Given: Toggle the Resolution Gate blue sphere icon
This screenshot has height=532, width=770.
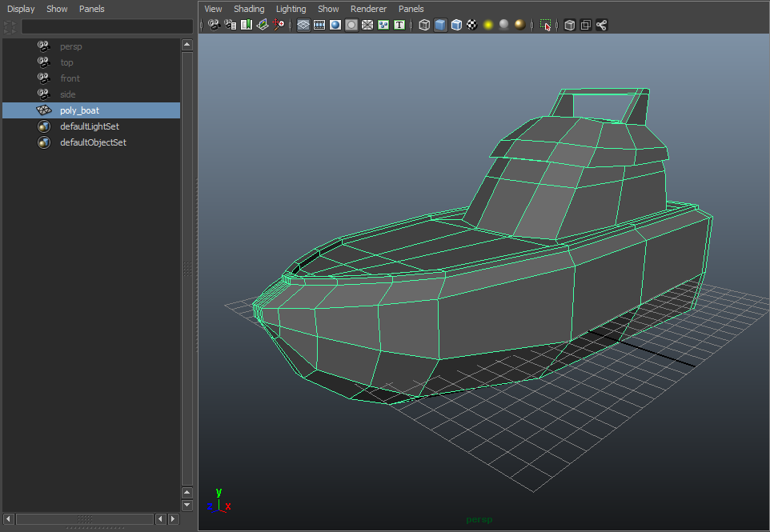Looking at the screenshot, I should [x=335, y=25].
